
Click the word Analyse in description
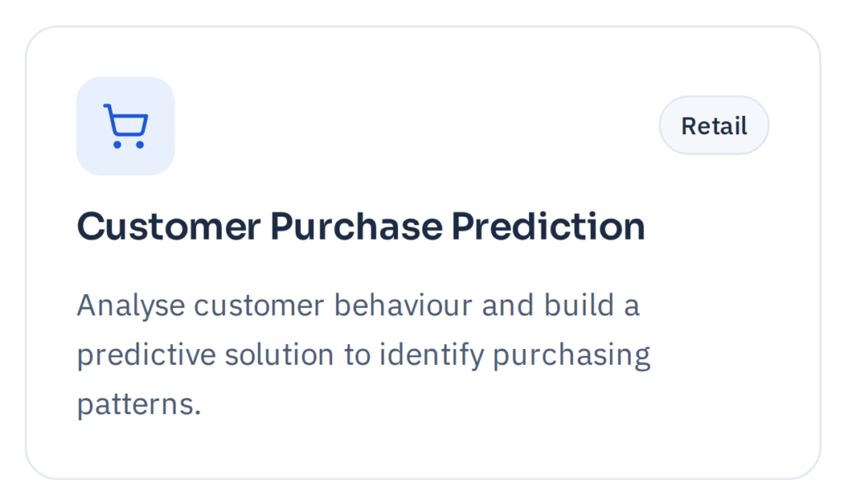click(131, 306)
